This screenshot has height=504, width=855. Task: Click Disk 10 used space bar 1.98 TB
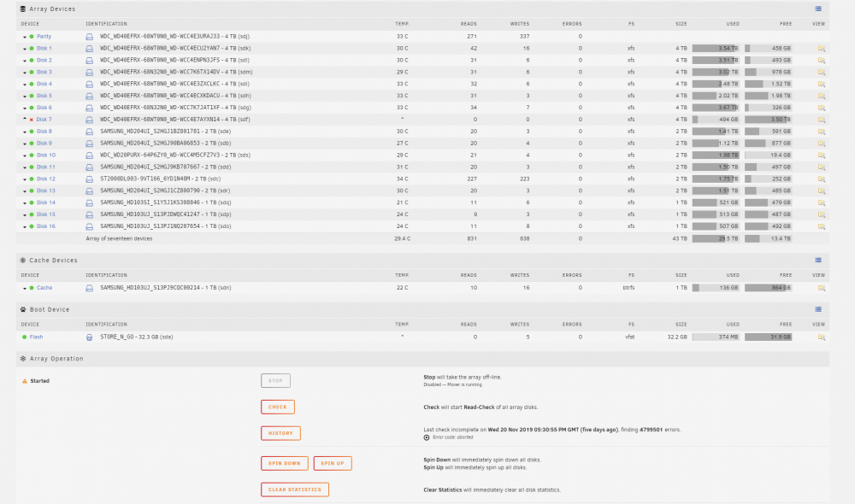[716, 155]
